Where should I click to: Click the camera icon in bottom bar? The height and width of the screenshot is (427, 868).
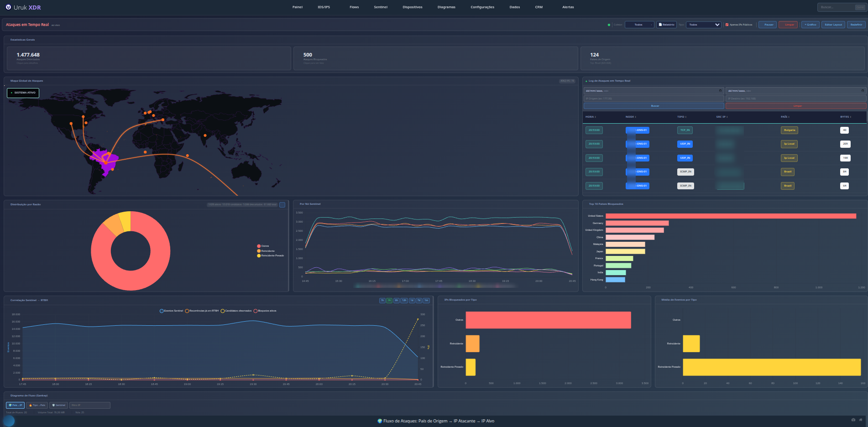(853, 420)
